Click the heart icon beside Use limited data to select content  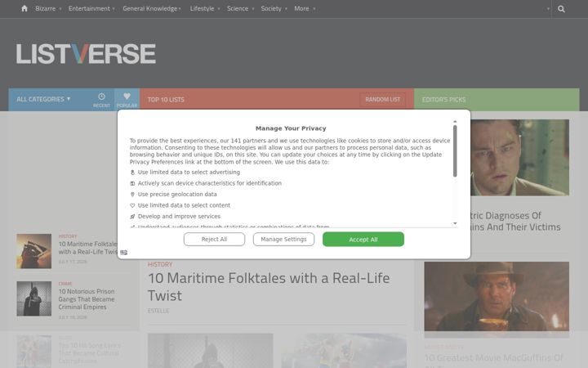(132, 205)
